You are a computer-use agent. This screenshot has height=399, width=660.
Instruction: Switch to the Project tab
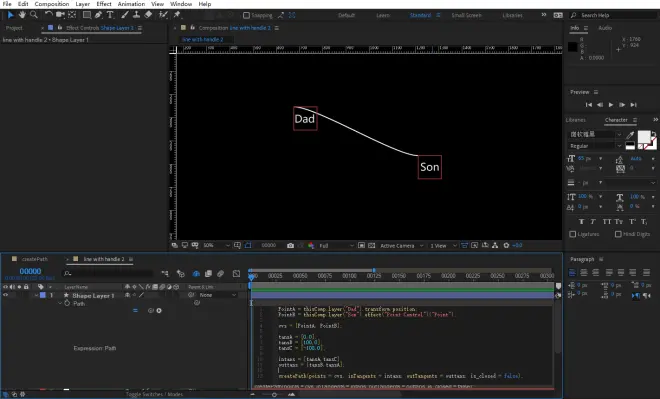pyautogui.click(x=14, y=28)
